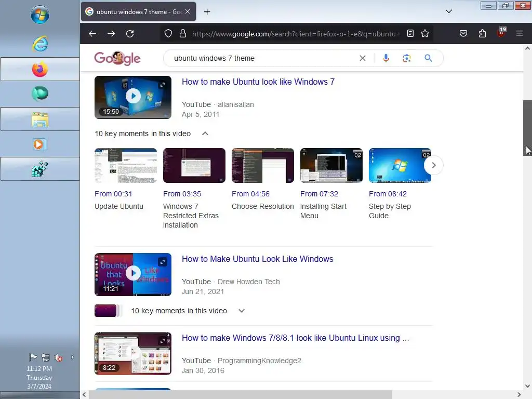
Task: Open uBlock extension with 19 badge
Action: (501, 32)
